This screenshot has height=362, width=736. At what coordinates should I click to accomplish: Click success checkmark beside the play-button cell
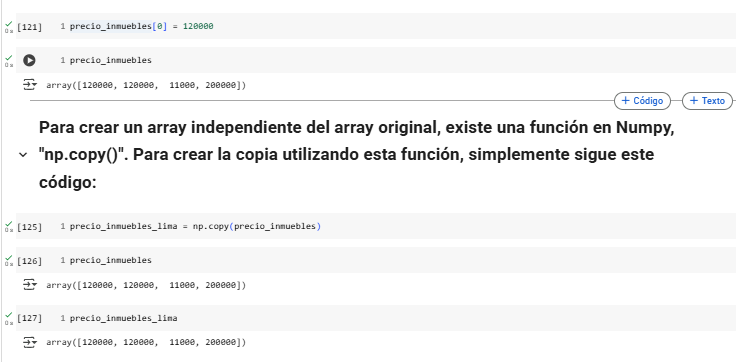tap(8, 57)
